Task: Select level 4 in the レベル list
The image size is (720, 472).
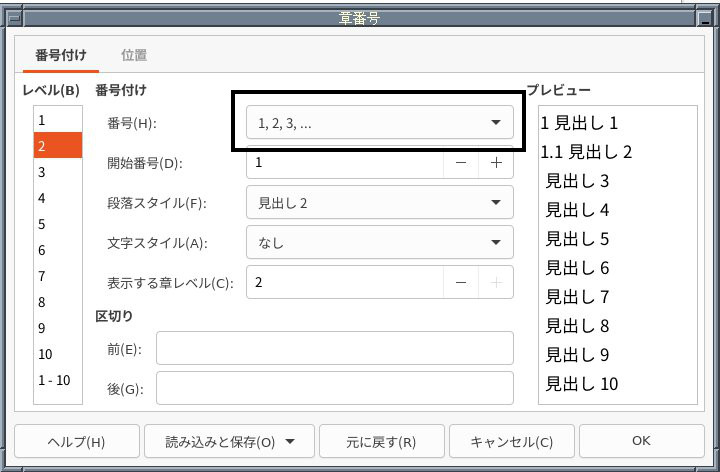Action: (x=58, y=198)
